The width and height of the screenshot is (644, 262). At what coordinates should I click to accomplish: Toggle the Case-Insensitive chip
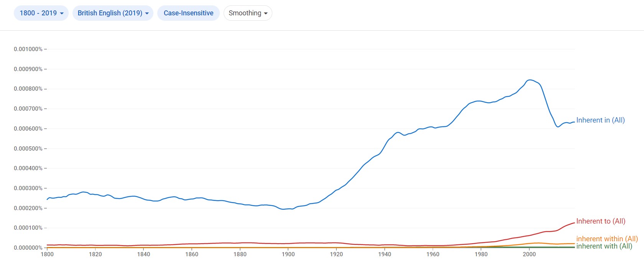click(188, 13)
